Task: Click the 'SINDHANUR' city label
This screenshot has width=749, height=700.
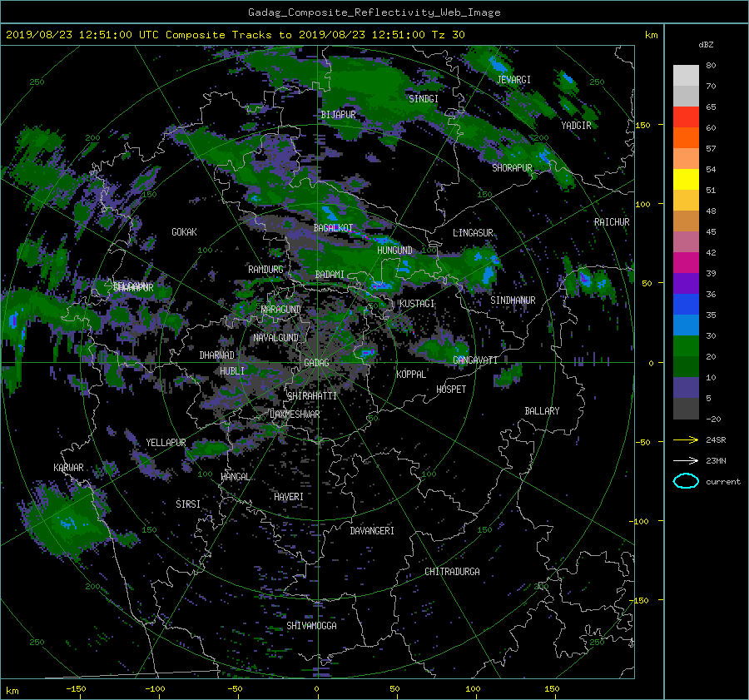Action: [x=513, y=300]
